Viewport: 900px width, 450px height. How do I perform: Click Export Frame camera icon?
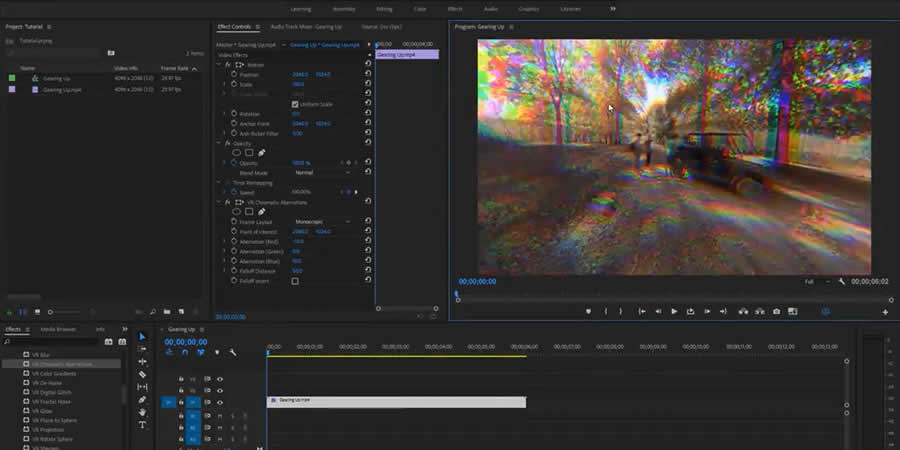pyautogui.click(x=776, y=311)
